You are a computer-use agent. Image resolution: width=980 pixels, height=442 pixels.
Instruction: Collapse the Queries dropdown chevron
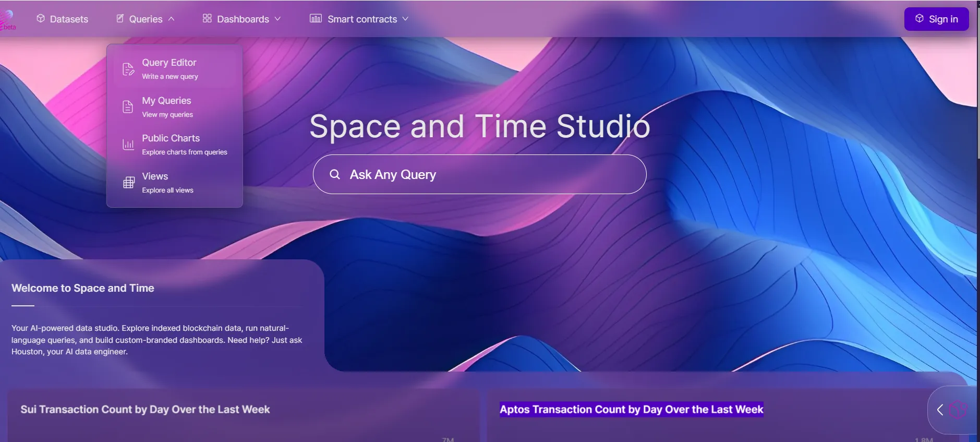pos(172,19)
